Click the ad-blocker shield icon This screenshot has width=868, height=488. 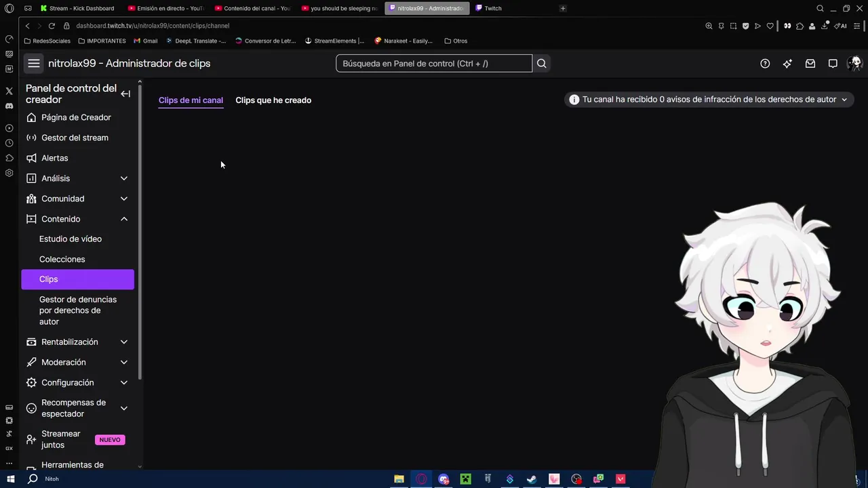coord(745,26)
